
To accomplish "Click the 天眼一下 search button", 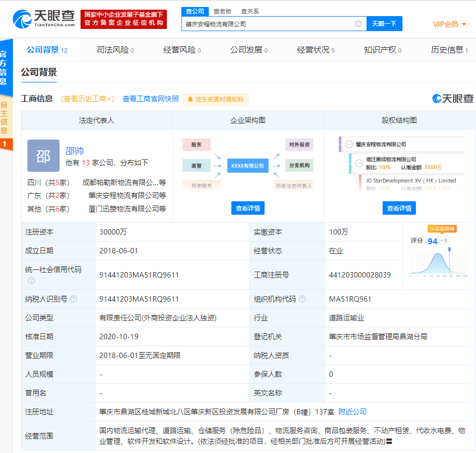I will coord(384,24).
